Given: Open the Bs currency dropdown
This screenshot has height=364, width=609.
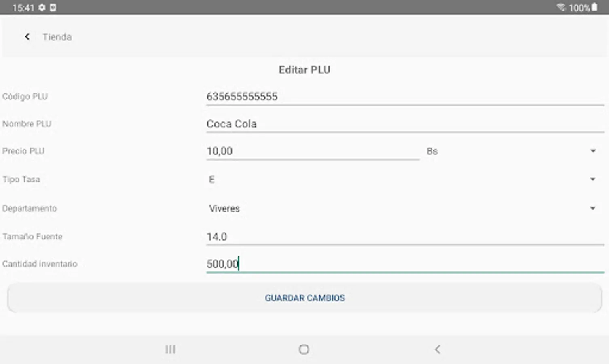Looking at the screenshot, I should [x=593, y=150].
